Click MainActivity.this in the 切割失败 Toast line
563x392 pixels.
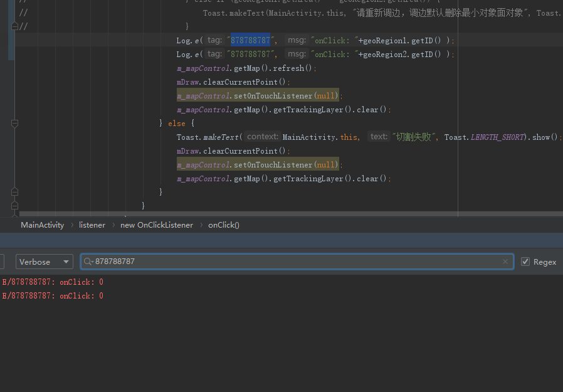pos(320,137)
